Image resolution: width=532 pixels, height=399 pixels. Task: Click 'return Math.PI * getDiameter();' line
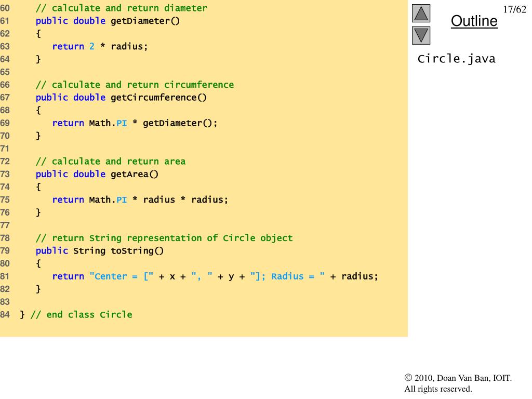pyautogui.click(x=135, y=123)
